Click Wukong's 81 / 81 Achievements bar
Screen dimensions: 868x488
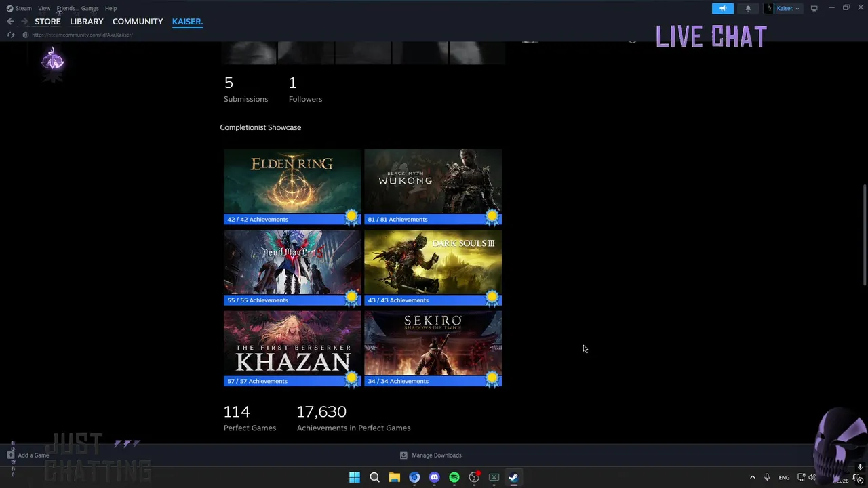tap(433, 219)
